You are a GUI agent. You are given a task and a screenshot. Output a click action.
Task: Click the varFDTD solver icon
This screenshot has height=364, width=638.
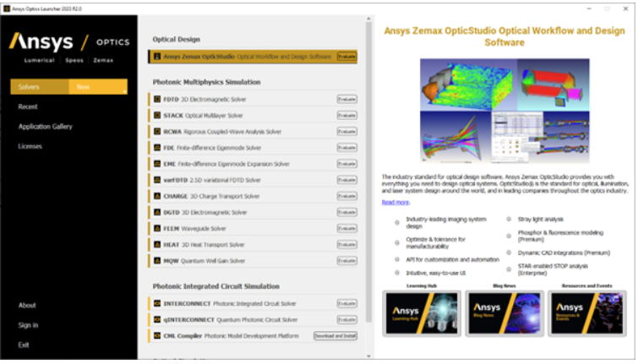coord(157,180)
